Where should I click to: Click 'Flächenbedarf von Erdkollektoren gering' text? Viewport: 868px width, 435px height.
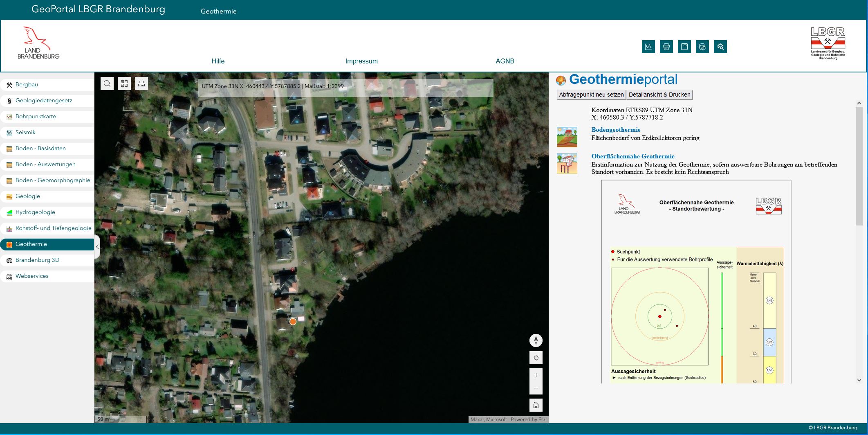click(x=645, y=138)
